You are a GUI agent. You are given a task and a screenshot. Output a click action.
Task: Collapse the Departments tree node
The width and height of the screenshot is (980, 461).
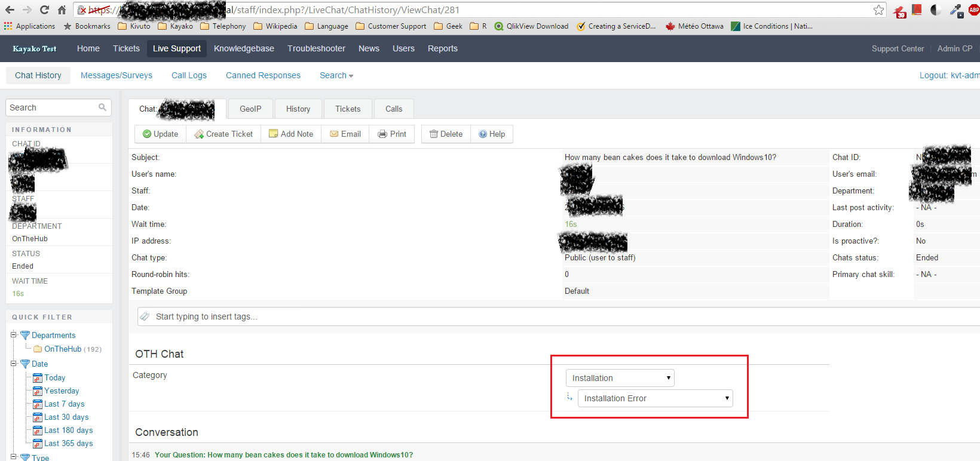pos(13,334)
